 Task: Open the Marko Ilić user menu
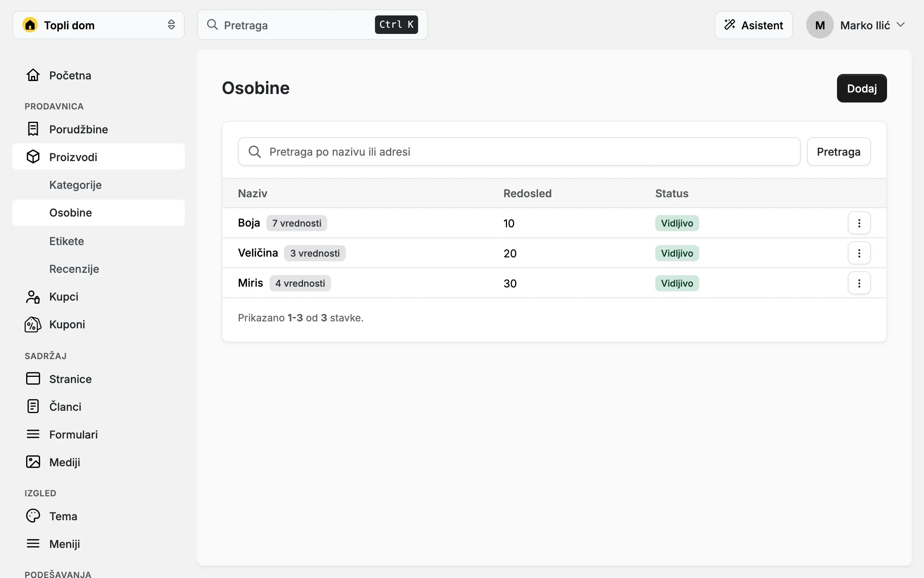[855, 25]
